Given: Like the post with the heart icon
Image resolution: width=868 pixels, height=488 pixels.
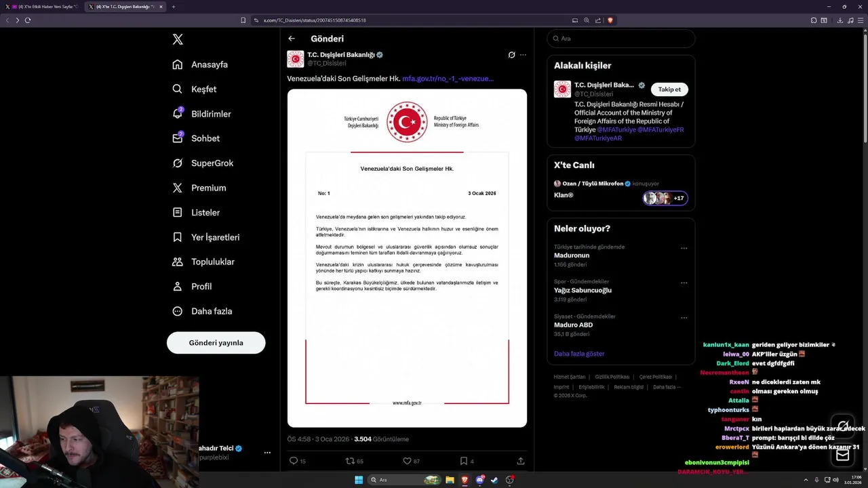Looking at the screenshot, I should pyautogui.click(x=407, y=461).
